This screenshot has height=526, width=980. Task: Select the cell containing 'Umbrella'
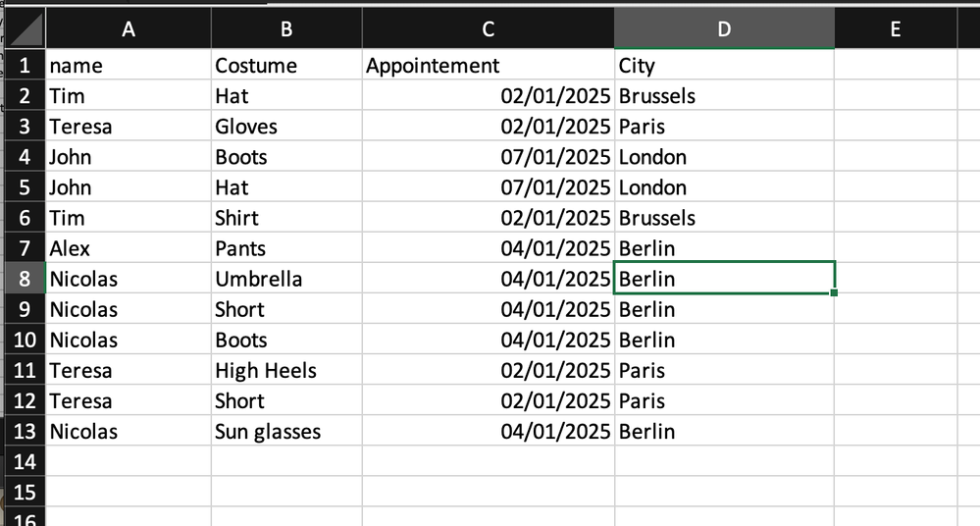click(286, 279)
